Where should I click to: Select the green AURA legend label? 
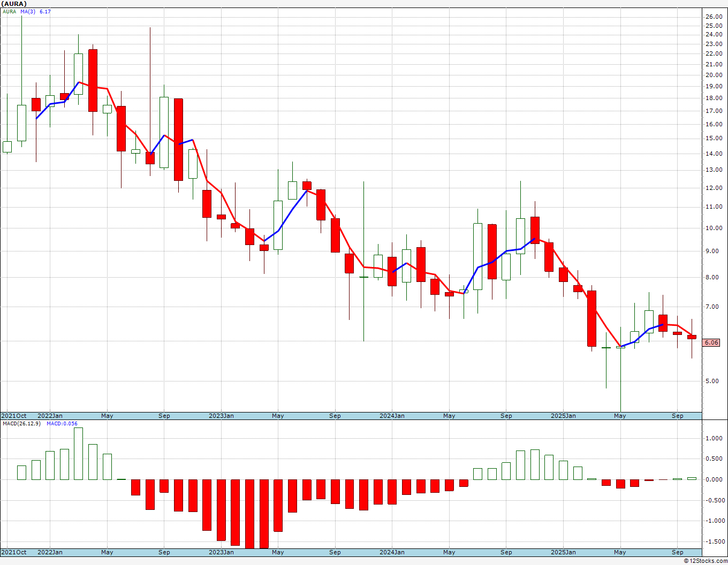pyautogui.click(x=10, y=11)
